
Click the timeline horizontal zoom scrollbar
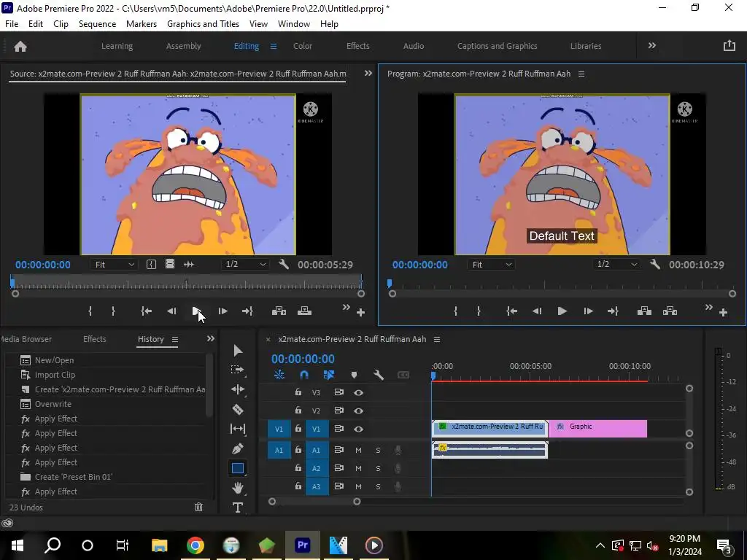tap(314, 502)
